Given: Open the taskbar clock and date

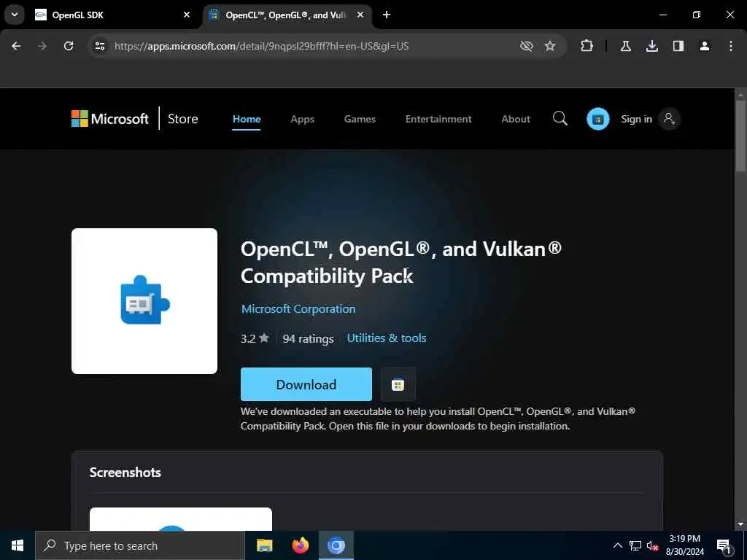Looking at the screenshot, I should point(684,545).
